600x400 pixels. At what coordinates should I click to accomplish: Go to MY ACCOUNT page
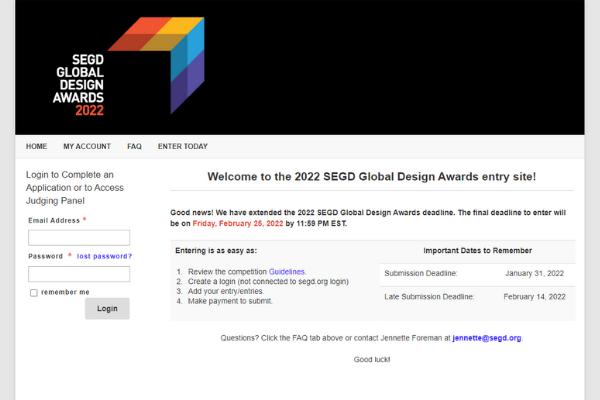(87, 146)
